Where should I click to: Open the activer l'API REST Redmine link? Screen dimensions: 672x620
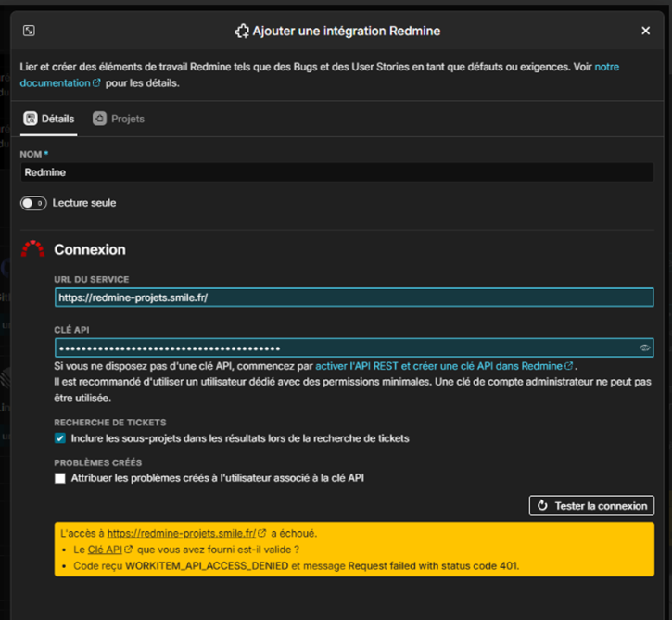tap(437, 366)
